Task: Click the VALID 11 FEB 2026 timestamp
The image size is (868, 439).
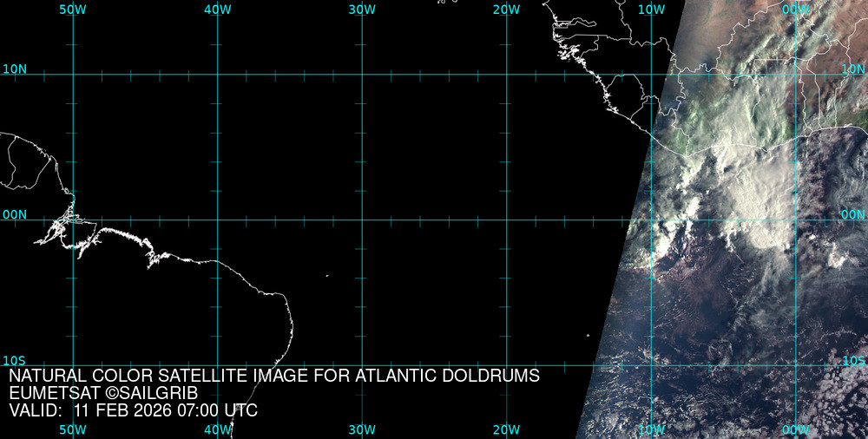Action: click(133, 410)
